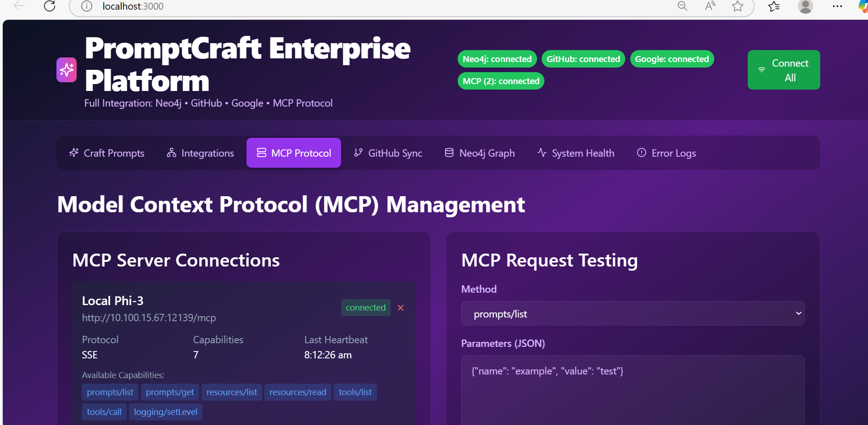Screen dimensions: 868x425
Task: Select the MCP Protocol tab
Action: tap(294, 153)
